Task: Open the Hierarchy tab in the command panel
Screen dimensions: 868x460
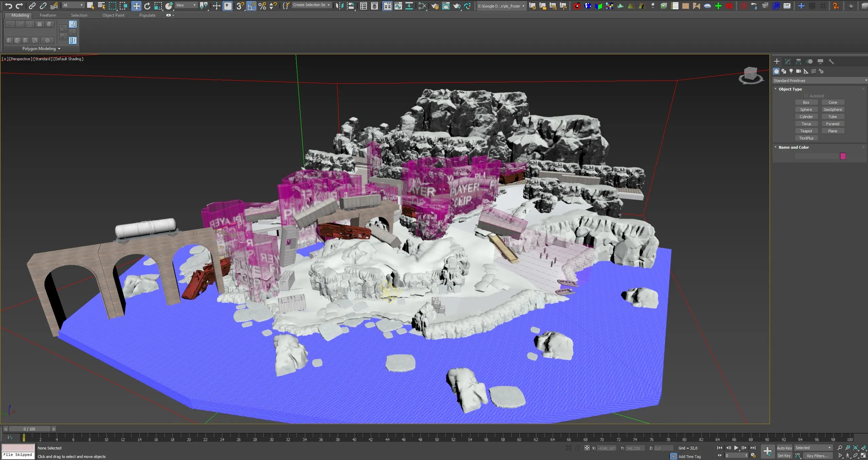Action: (799, 62)
